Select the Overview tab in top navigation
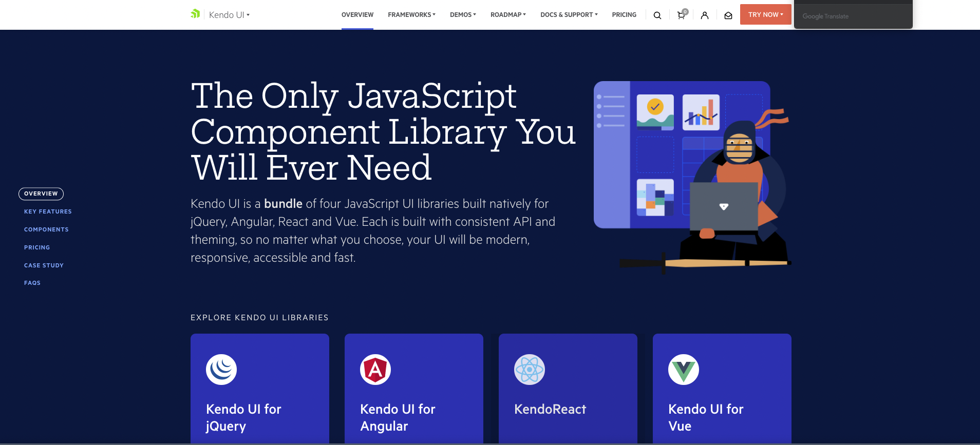This screenshot has width=980, height=445. [x=357, y=15]
